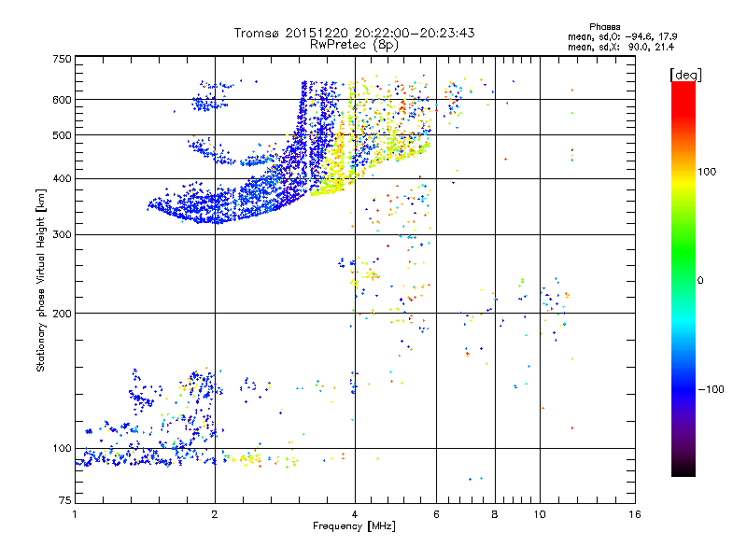The image size is (747, 560).
Task: Click the y-axis tick '600'
Action: [x=62, y=100]
